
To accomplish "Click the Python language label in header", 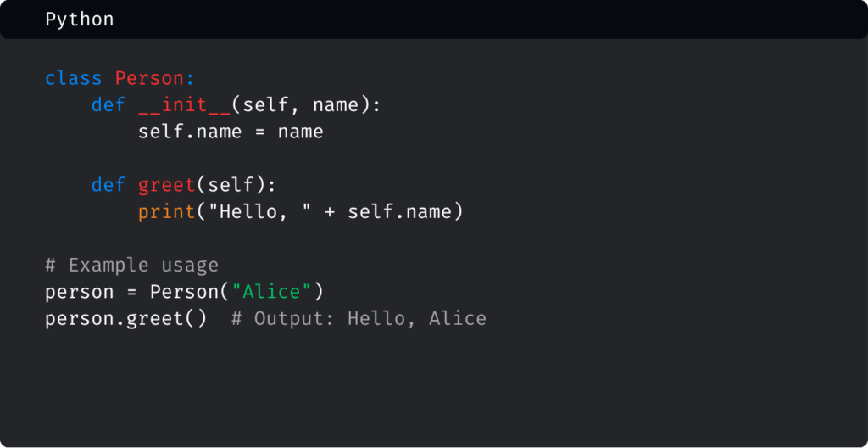I will tap(79, 20).
